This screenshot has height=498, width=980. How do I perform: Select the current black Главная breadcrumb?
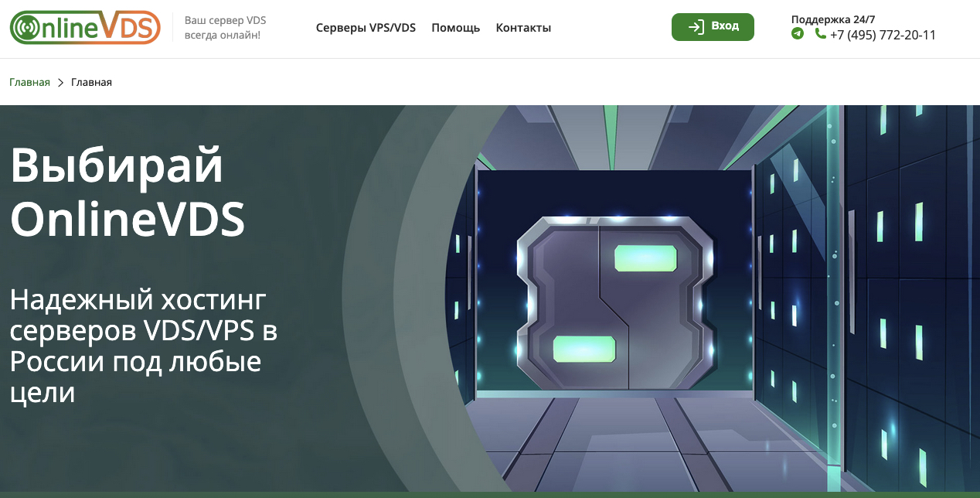click(91, 82)
